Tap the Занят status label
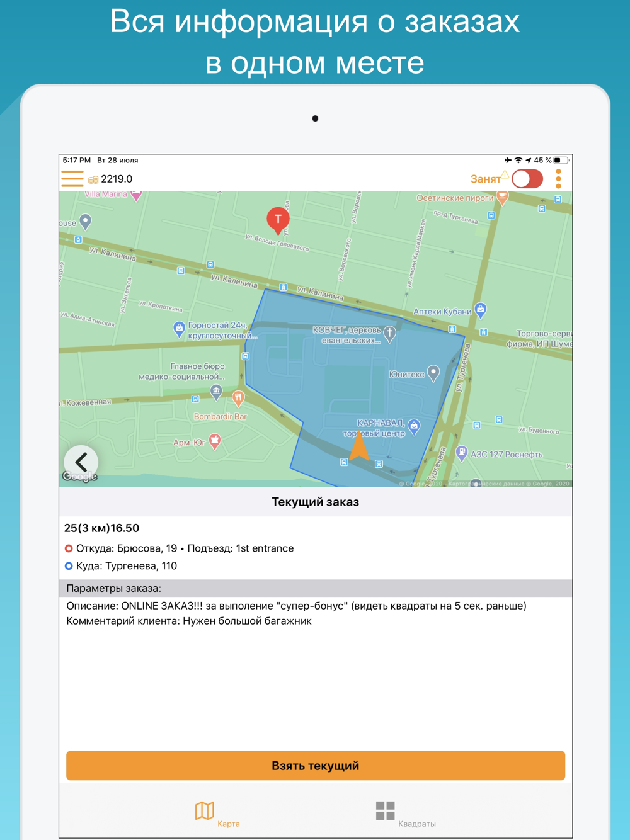The image size is (630, 840). [486, 179]
